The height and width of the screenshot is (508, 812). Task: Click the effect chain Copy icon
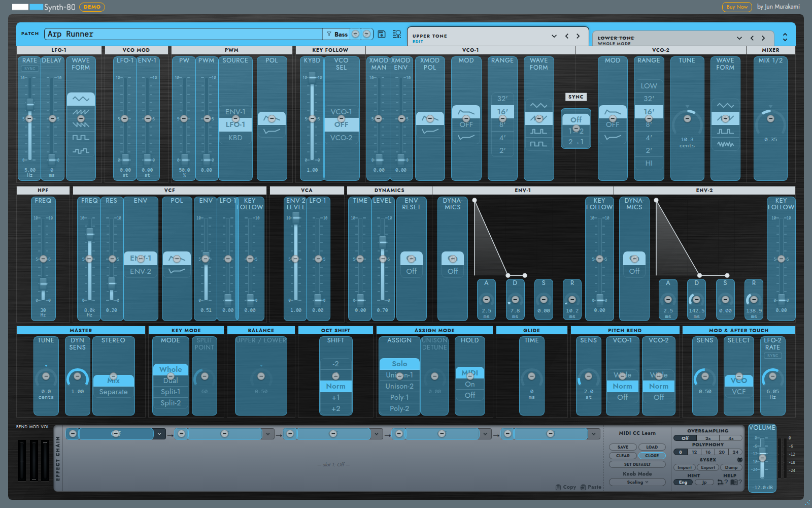point(558,487)
